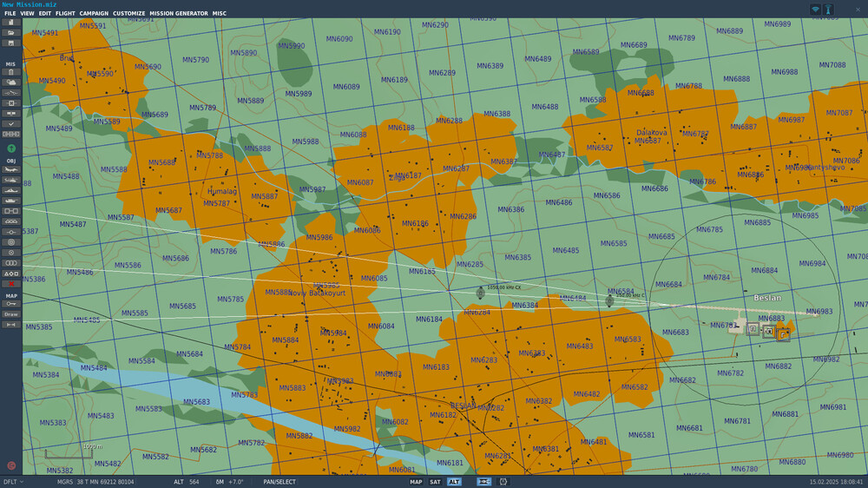Click the red X delete object icon
Image resolution: width=868 pixels, height=488 pixels.
tap(11, 284)
